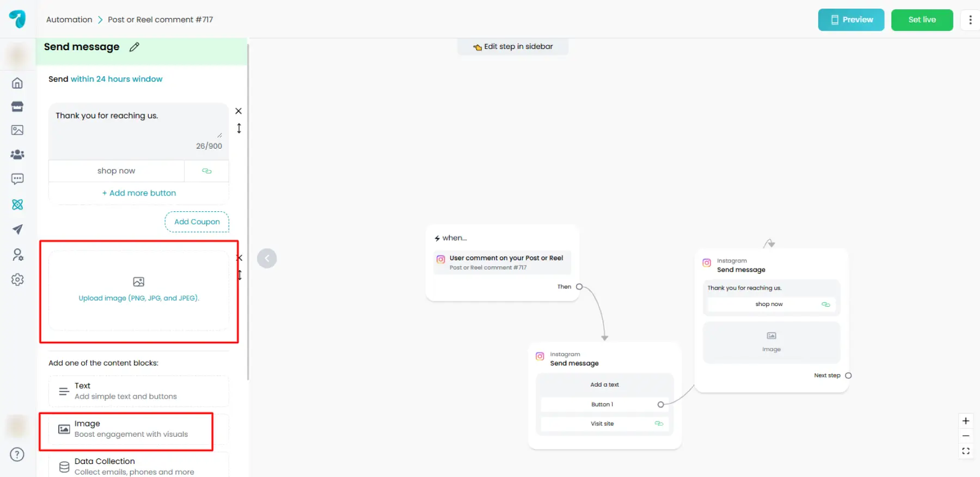Viewport: 980px width, 477px height.
Task: Click the Add Coupon button
Action: (x=197, y=222)
